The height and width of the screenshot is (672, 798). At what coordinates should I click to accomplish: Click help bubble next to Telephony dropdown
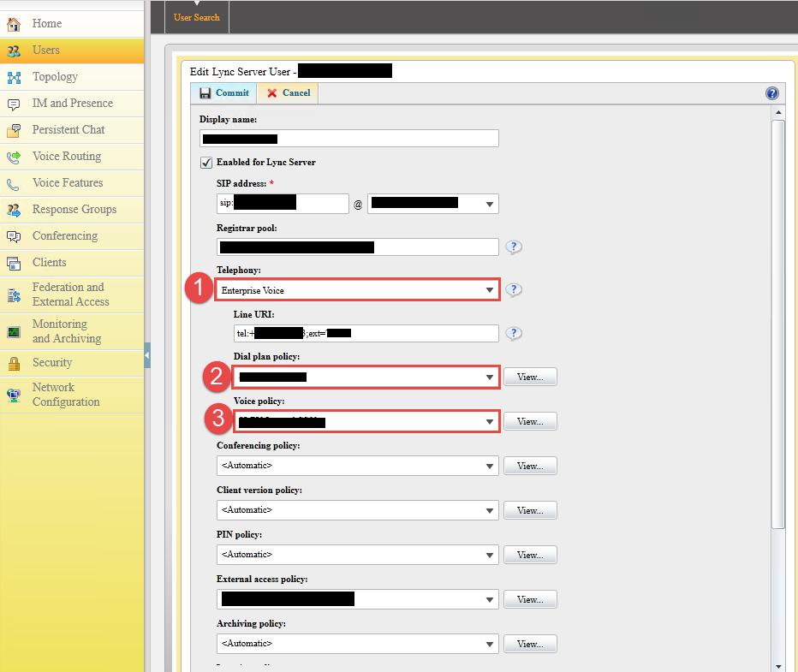[514, 290]
